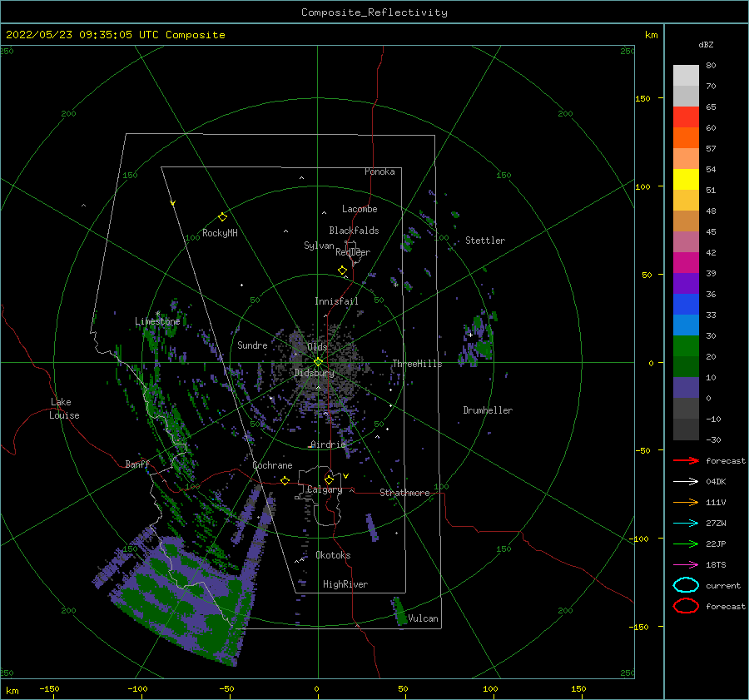749x700 pixels.
Task: Click the yellow diamond at the radar center
Action: click(x=318, y=362)
